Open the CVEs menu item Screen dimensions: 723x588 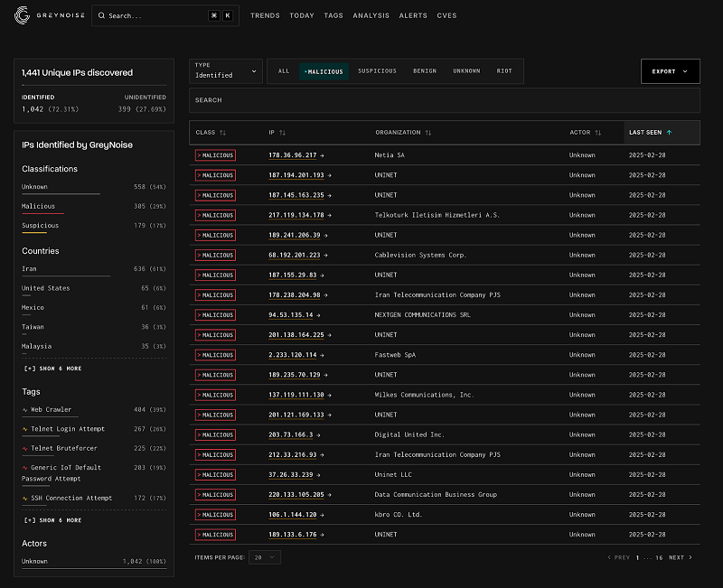coord(446,15)
